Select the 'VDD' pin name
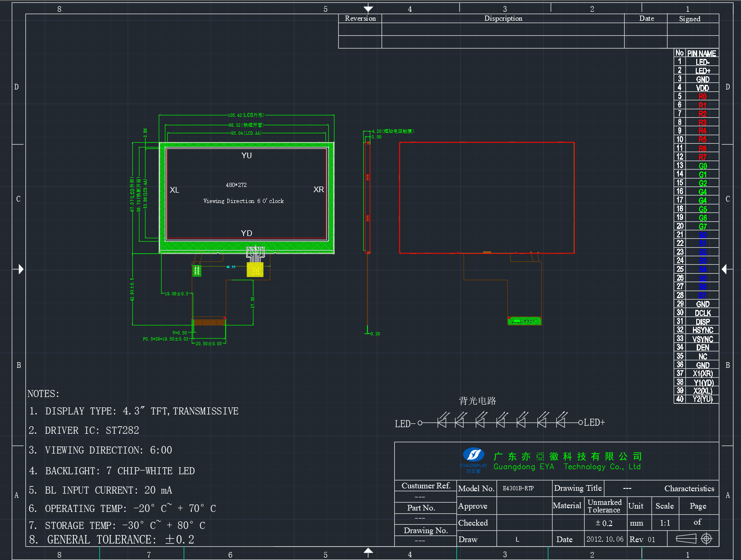 click(702, 88)
